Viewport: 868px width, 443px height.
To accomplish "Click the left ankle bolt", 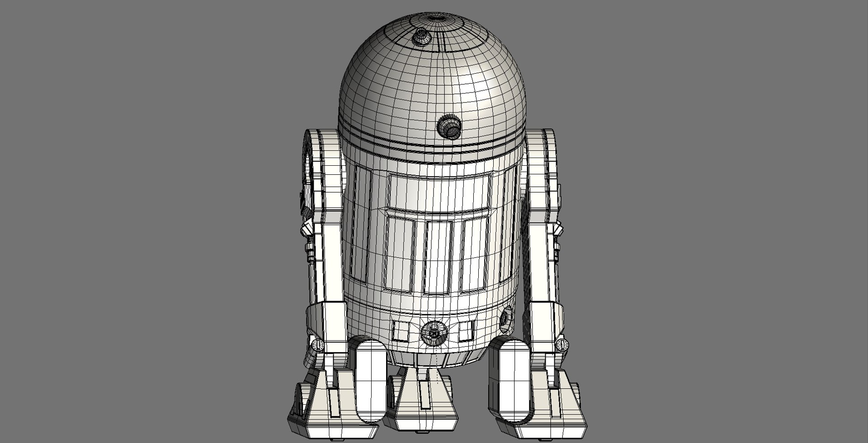I will pyautogui.click(x=317, y=345).
